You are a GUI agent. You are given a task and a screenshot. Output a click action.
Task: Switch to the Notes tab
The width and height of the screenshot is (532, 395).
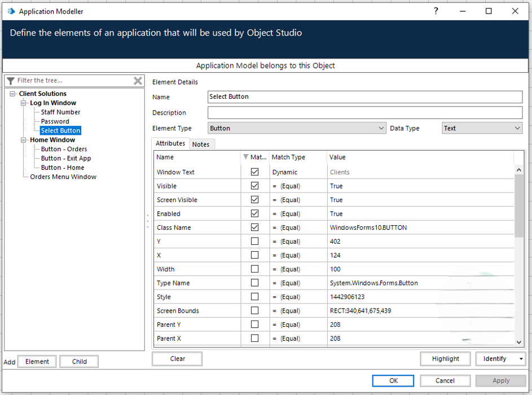point(201,144)
